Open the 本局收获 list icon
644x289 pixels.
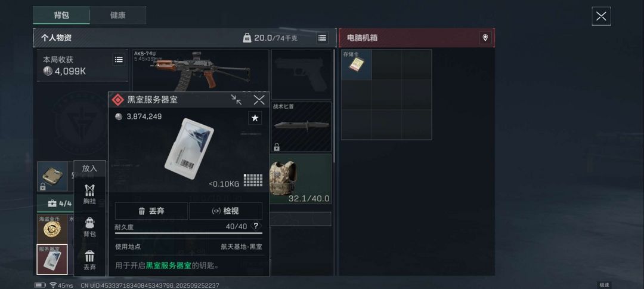click(x=119, y=60)
